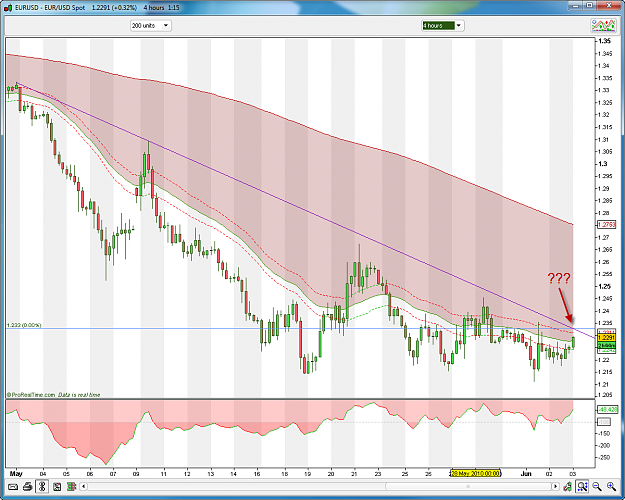Click the 'May' date axis label
This screenshot has width=625, height=500.
(16, 474)
